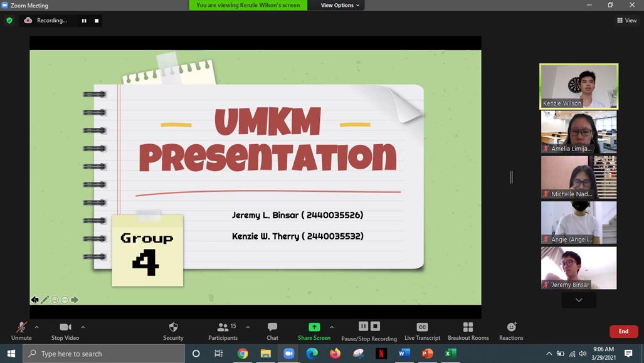The height and width of the screenshot is (363, 644).
Task: Click the green Share Screen icon
Action: coord(314,327)
